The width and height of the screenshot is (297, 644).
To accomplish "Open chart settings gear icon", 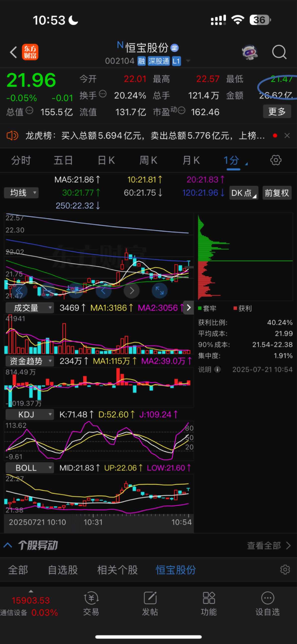I will point(276,160).
